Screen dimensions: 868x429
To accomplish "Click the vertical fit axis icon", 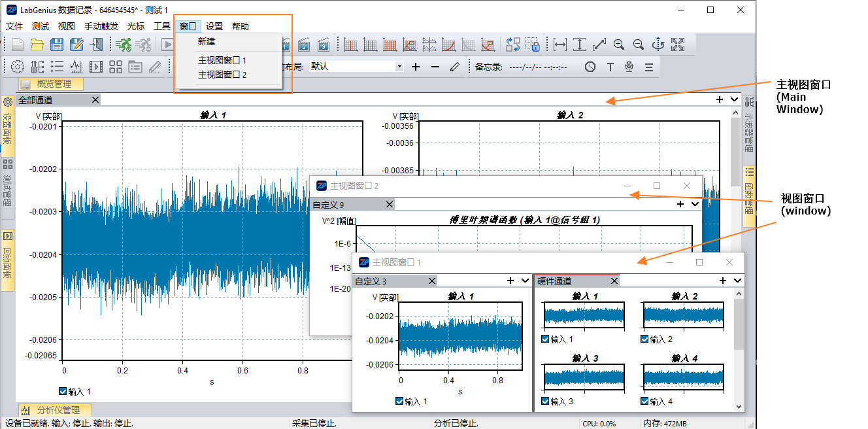I will pyautogui.click(x=580, y=44).
